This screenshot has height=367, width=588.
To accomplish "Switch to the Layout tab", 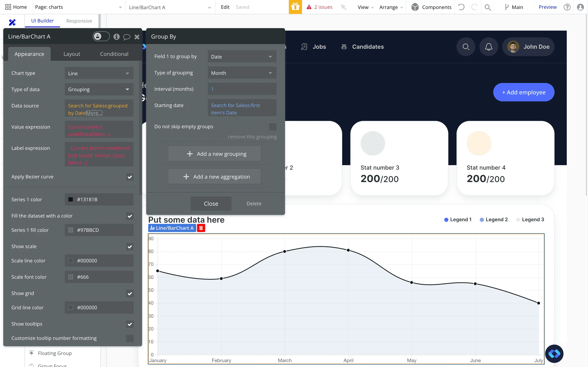I will coord(72,54).
